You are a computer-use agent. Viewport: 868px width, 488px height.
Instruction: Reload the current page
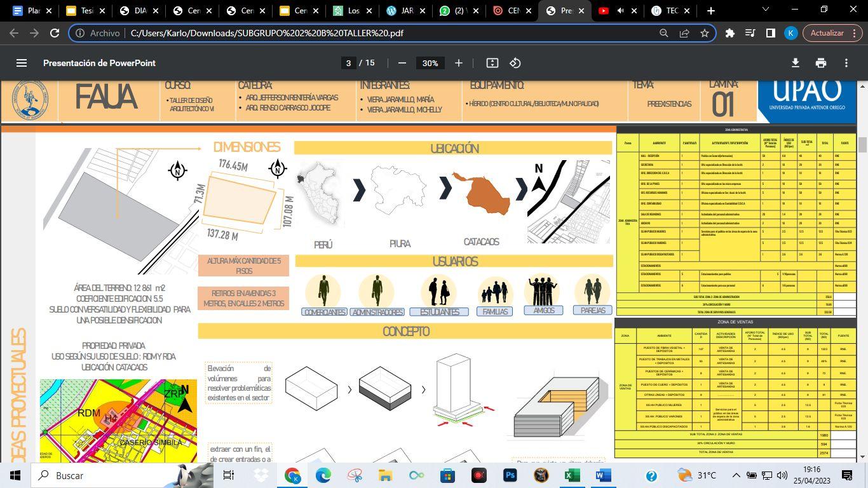coord(55,33)
